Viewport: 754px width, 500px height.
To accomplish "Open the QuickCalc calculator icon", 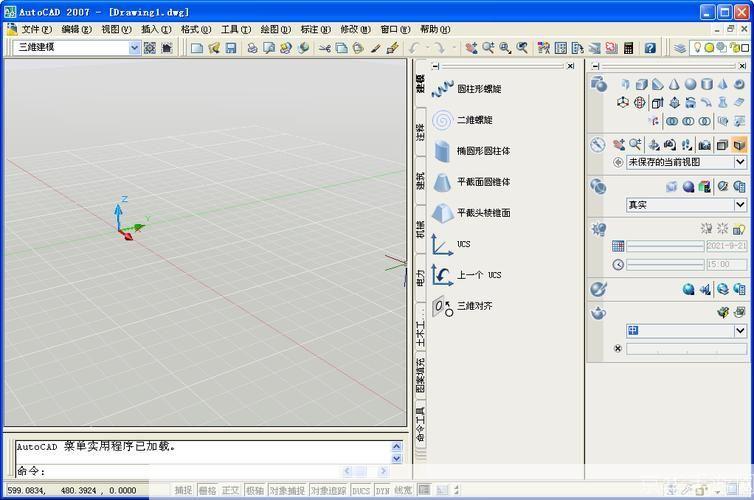I will tap(628, 48).
